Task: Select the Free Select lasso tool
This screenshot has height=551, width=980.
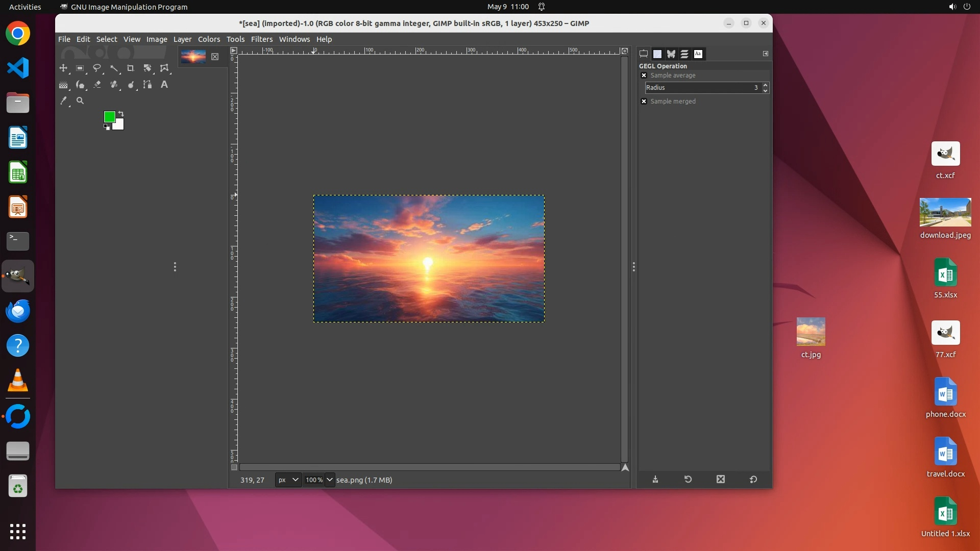Action: point(97,68)
